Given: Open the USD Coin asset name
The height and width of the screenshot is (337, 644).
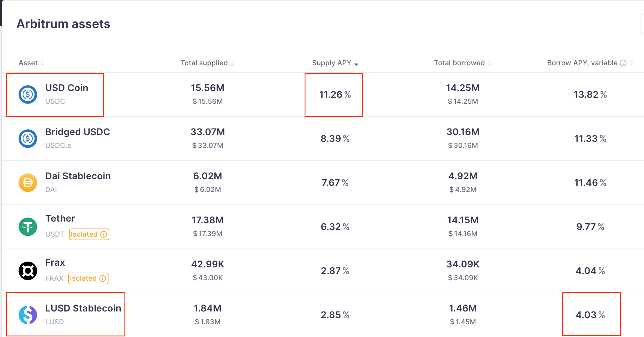Looking at the screenshot, I should coord(67,88).
